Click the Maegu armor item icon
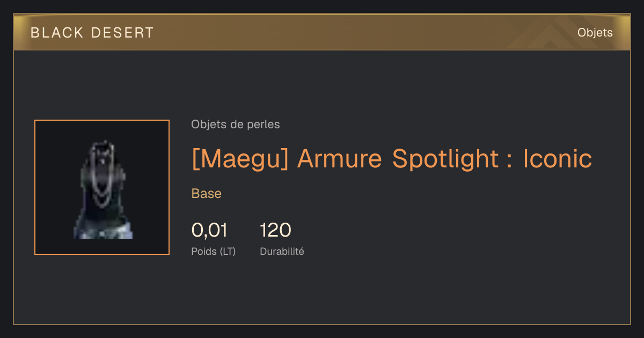644x338 pixels. click(102, 189)
